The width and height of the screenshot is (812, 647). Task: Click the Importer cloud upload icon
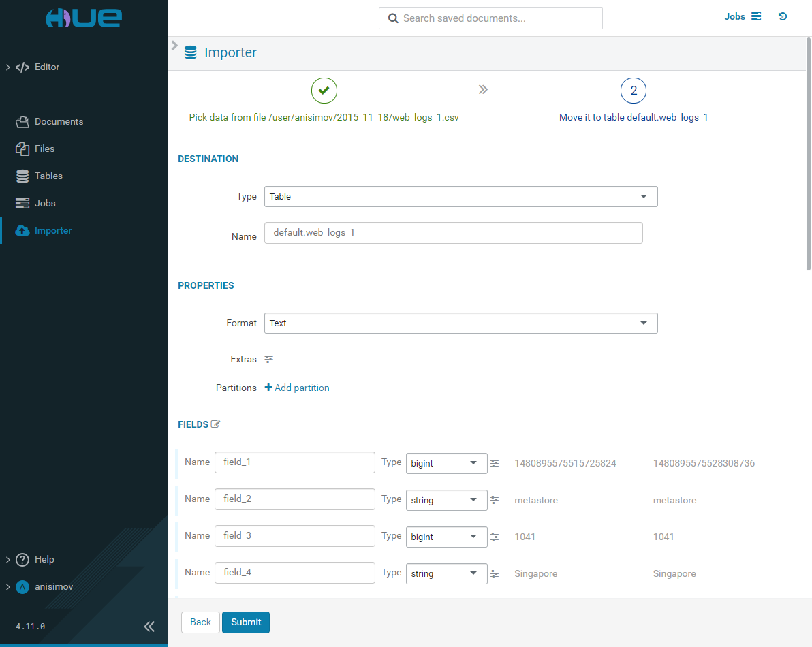pyautogui.click(x=22, y=231)
